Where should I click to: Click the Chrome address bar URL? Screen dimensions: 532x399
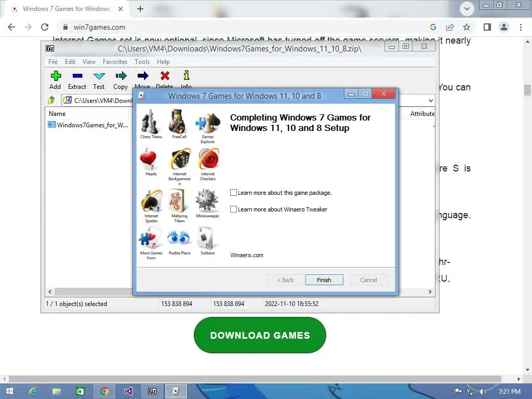(99, 27)
